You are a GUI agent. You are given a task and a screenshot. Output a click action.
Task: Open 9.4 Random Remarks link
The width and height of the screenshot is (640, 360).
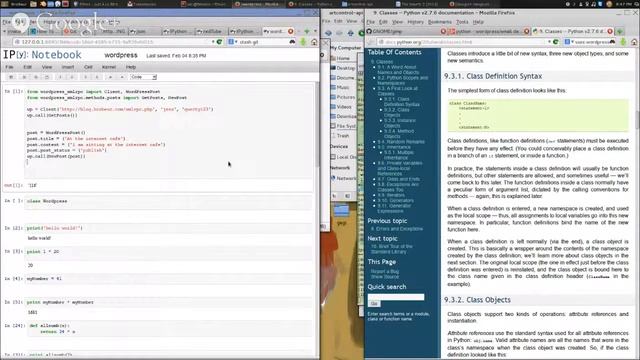pyautogui.click(x=401, y=142)
